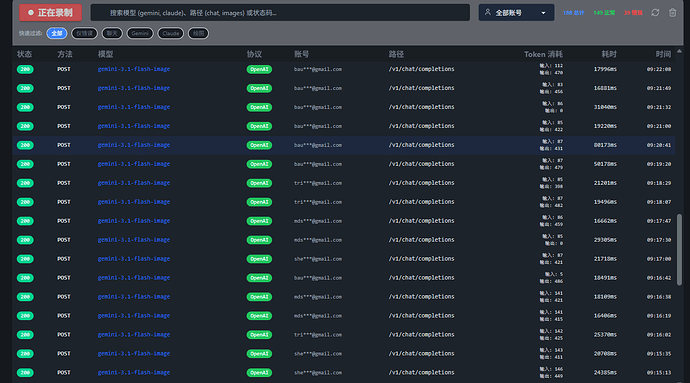
Task: Open model link in the 09:18:29 row
Action: (x=134, y=183)
